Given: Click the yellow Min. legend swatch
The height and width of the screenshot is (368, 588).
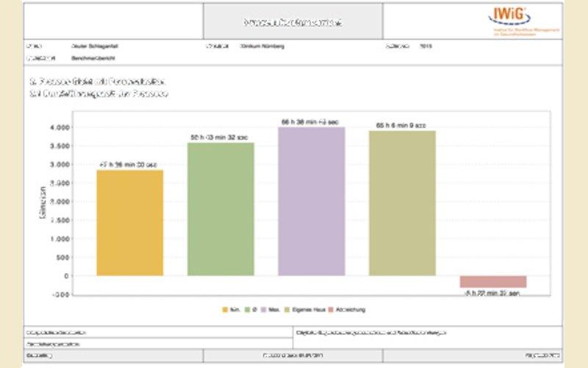Looking at the screenshot, I should pyautogui.click(x=225, y=310).
